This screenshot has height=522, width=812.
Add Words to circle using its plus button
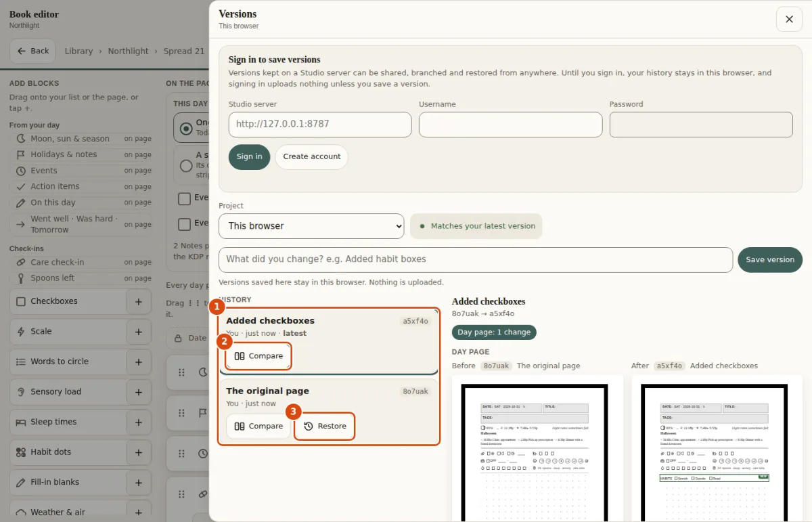click(x=139, y=362)
